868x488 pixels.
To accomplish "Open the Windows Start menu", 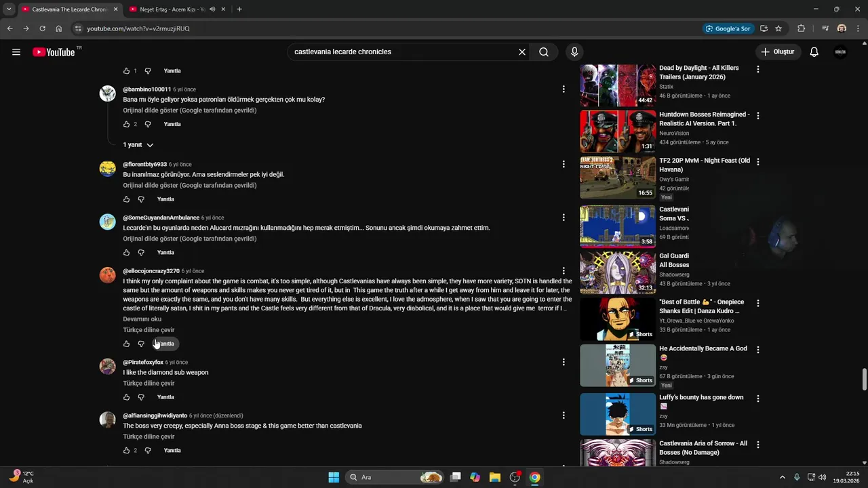I will (334, 477).
